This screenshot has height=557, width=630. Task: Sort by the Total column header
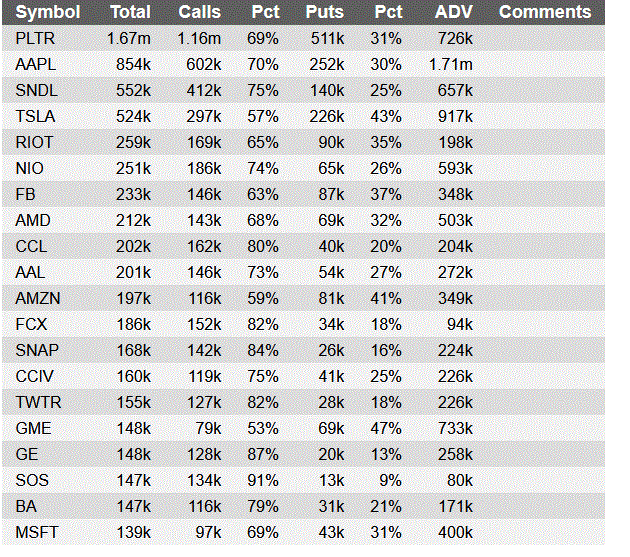(x=131, y=12)
